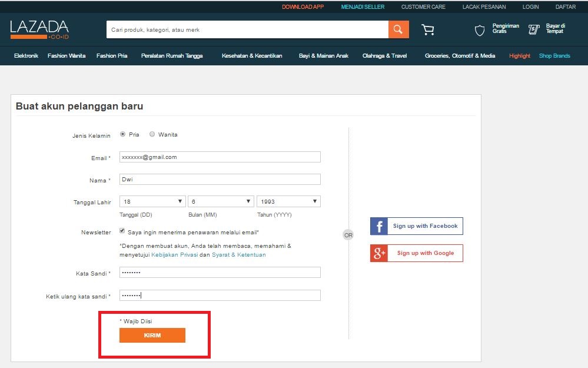Expand the Tanggal day dropdown
Image resolution: width=588 pixels, height=368 pixels.
[x=152, y=201]
